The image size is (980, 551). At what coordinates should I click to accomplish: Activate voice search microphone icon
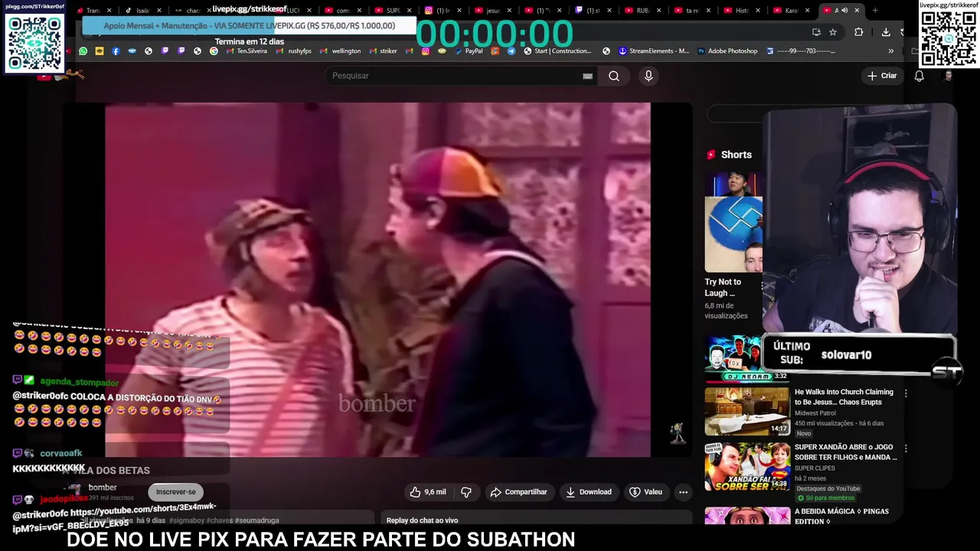coord(648,76)
